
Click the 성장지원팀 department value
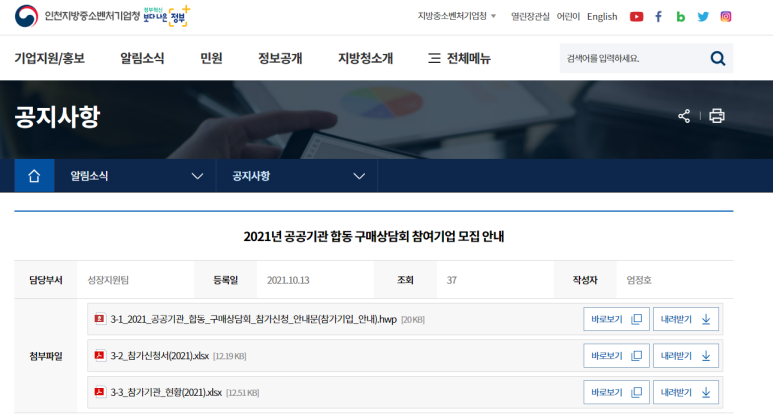pyautogui.click(x=108, y=280)
